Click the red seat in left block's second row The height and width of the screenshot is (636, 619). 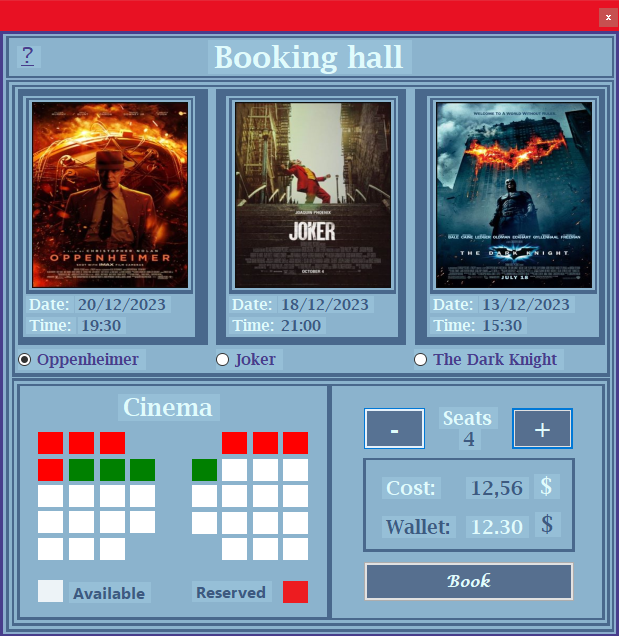(x=50, y=470)
